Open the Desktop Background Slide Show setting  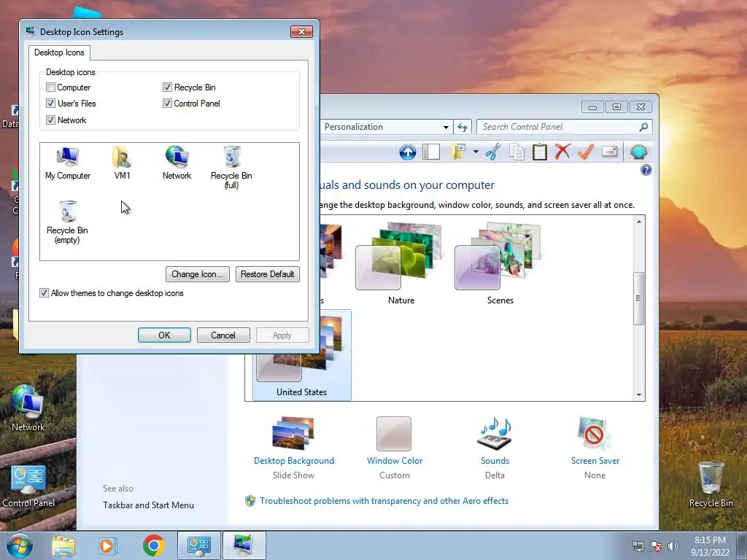(294, 448)
